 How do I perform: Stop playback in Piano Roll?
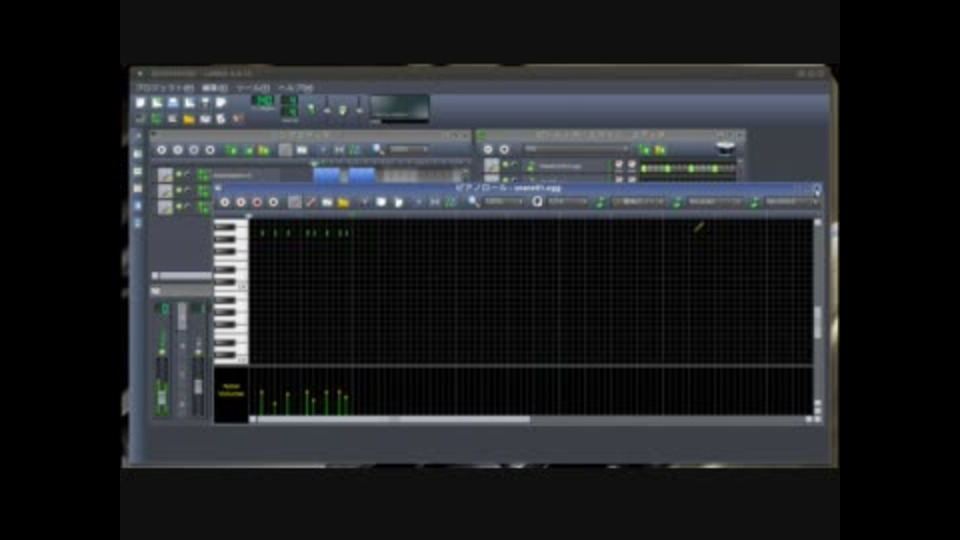(x=274, y=201)
